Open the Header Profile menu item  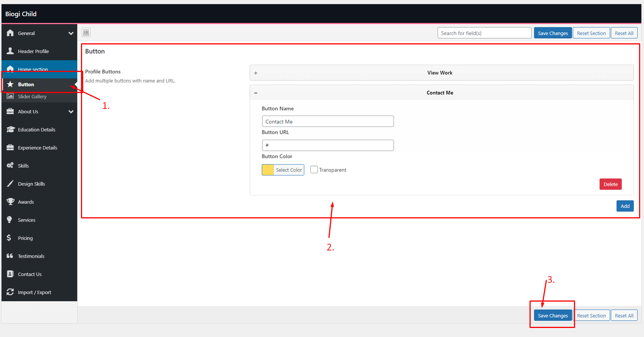(x=33, y=51)
